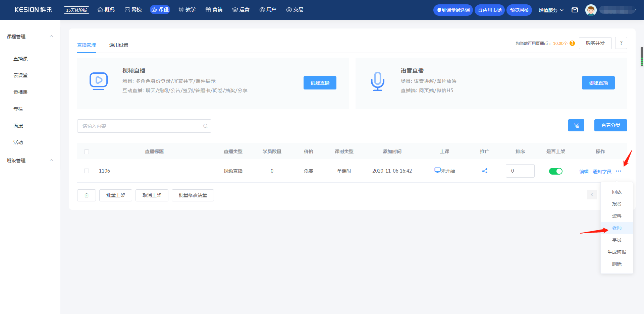This screenshot has height=314, width=644.
Task: Tick the select-all header checkbox
Action: click(x=87, y=152)
